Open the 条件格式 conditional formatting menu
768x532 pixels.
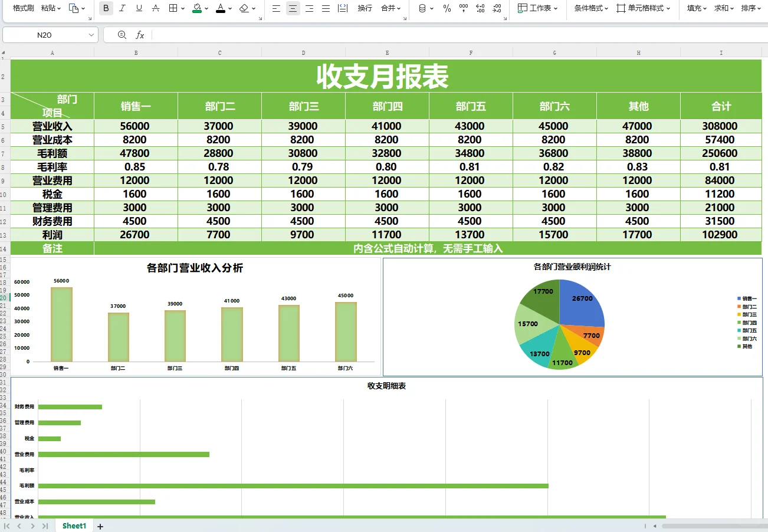pyautogui.click(x=589, y=8)
